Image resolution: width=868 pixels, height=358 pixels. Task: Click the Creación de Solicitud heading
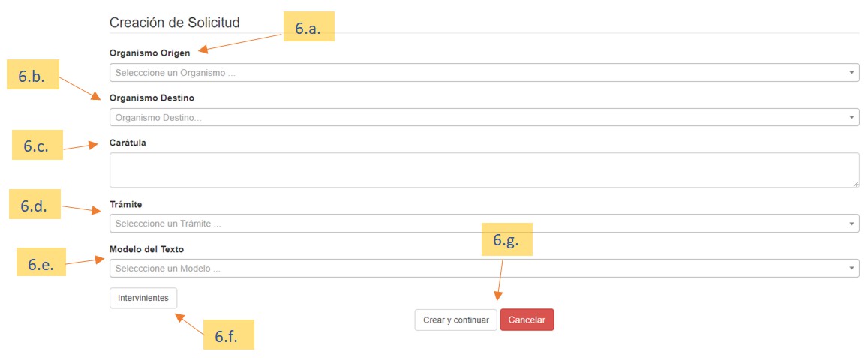click(175, 23)
